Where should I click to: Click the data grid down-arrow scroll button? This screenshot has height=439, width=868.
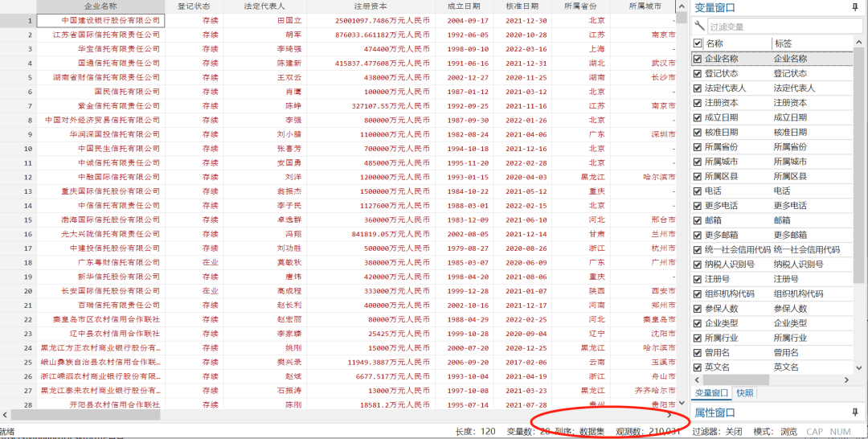(682, 403)
